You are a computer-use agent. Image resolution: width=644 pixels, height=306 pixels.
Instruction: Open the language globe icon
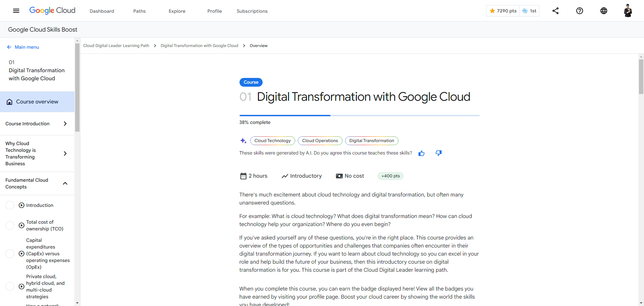[604, 11]
